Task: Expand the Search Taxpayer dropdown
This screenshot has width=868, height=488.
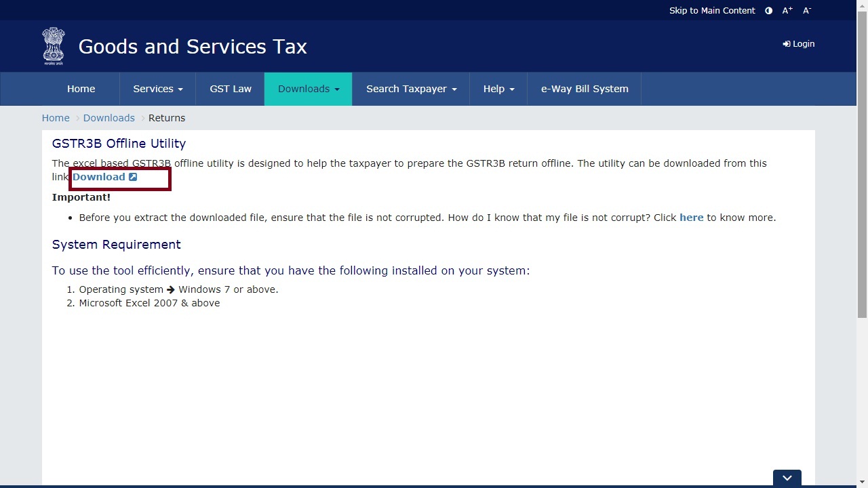Action: (x=410, y=89)
